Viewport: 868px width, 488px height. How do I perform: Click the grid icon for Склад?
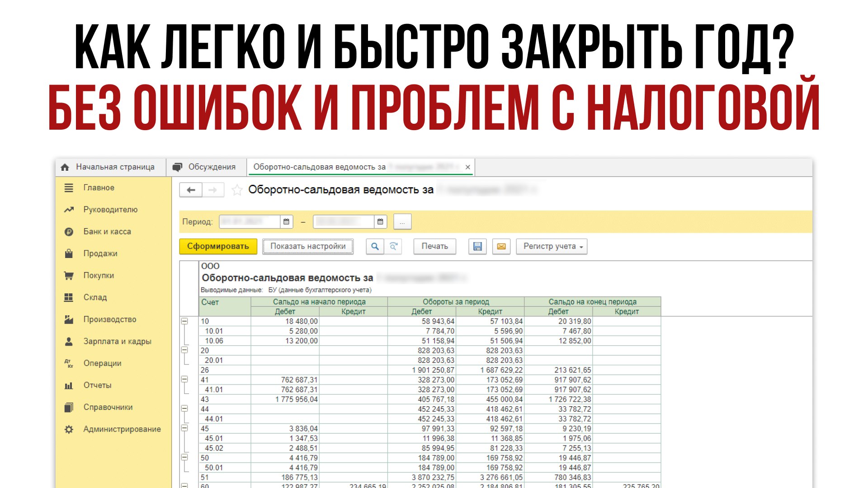[69, 297]
